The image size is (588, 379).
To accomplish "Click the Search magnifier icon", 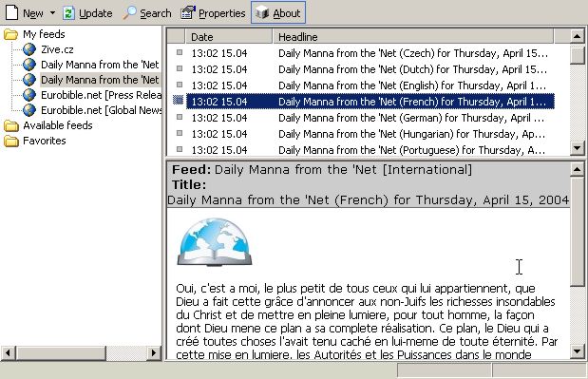I will tap(130, 13).
